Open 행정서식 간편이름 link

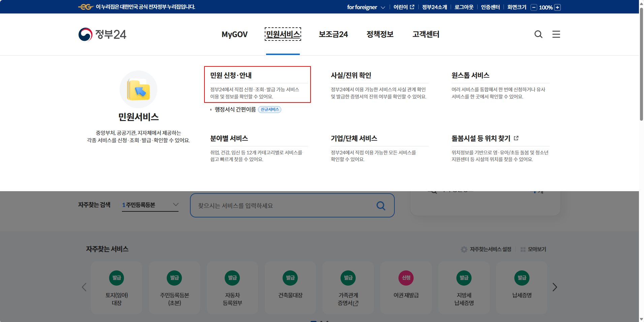pyautogui.click(x=235, y=110)
